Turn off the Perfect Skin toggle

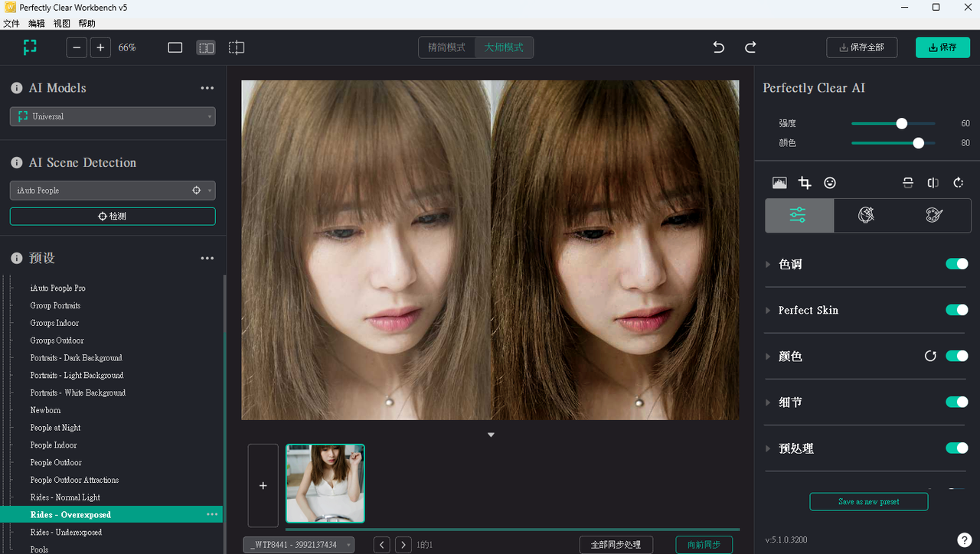click(x=956, y=310)
